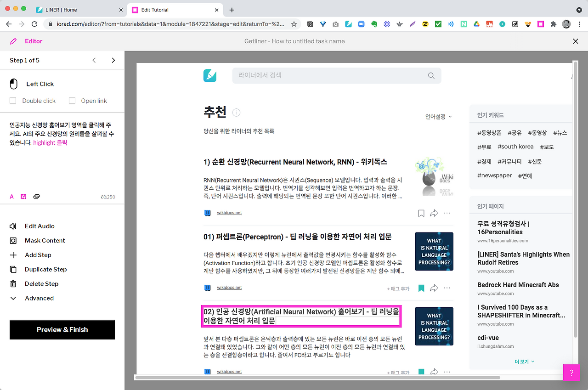The image size is (588, 390).
Task: Open the pink iorad extension icon
Action: (541, 24)
